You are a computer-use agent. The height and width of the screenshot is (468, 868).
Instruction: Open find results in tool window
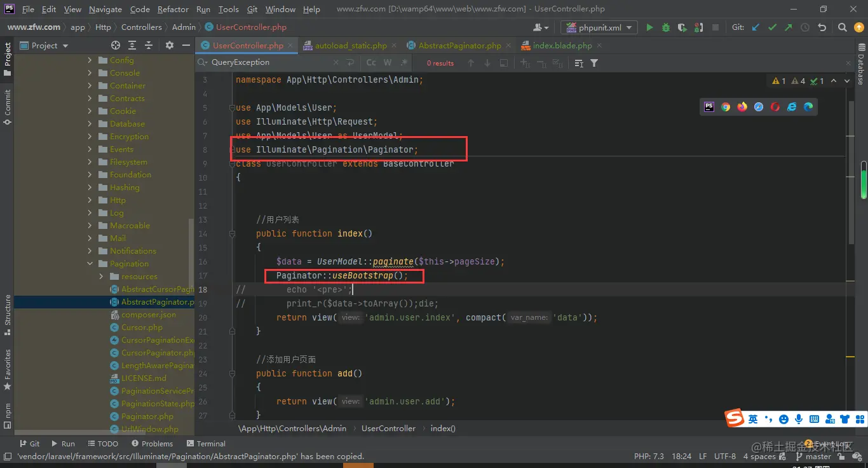coord(504,63)
